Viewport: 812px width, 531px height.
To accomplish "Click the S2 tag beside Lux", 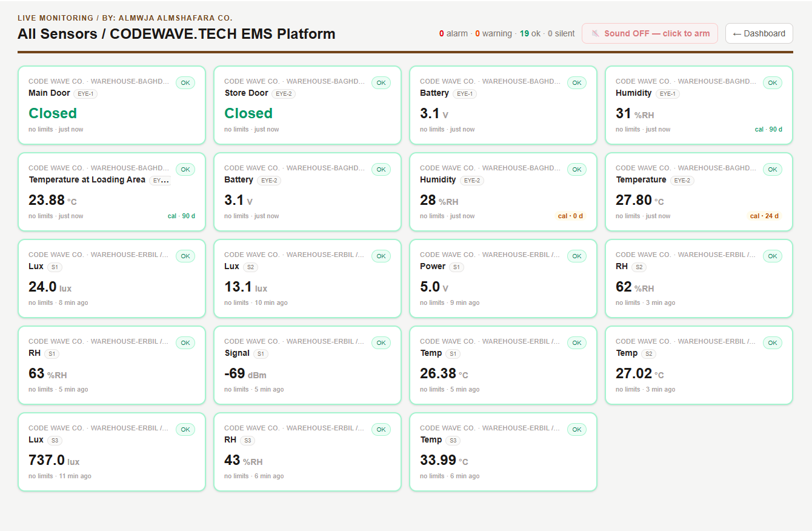I will coord(250,267).
